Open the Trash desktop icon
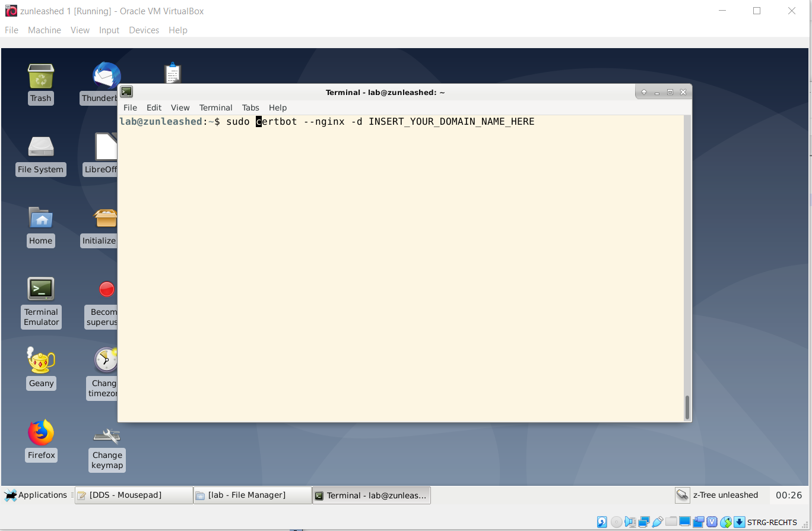Viewport: 812px width, 531px height. pos(41,77)
